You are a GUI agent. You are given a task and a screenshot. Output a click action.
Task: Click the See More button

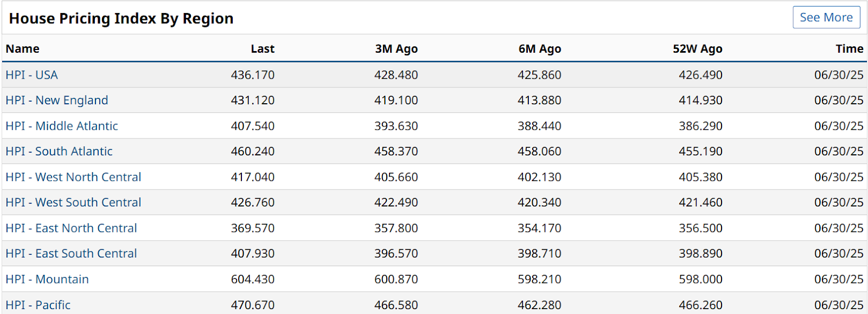click(826, 17)
